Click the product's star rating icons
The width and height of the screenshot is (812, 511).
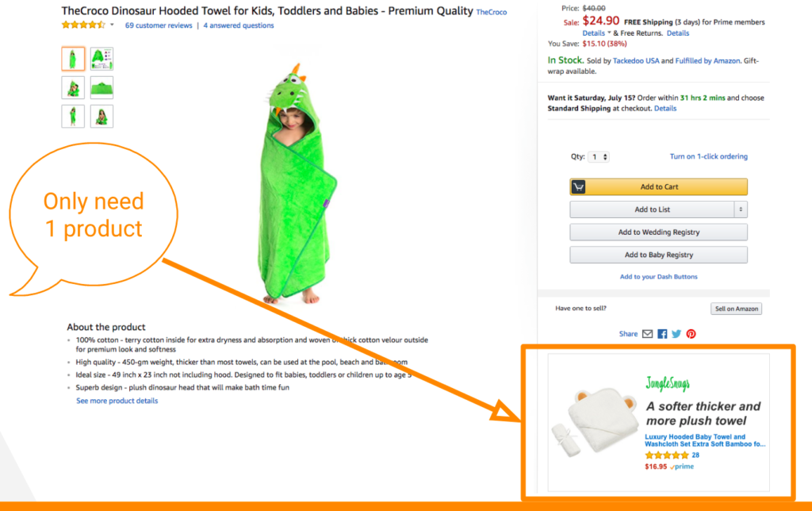(82, 25)
